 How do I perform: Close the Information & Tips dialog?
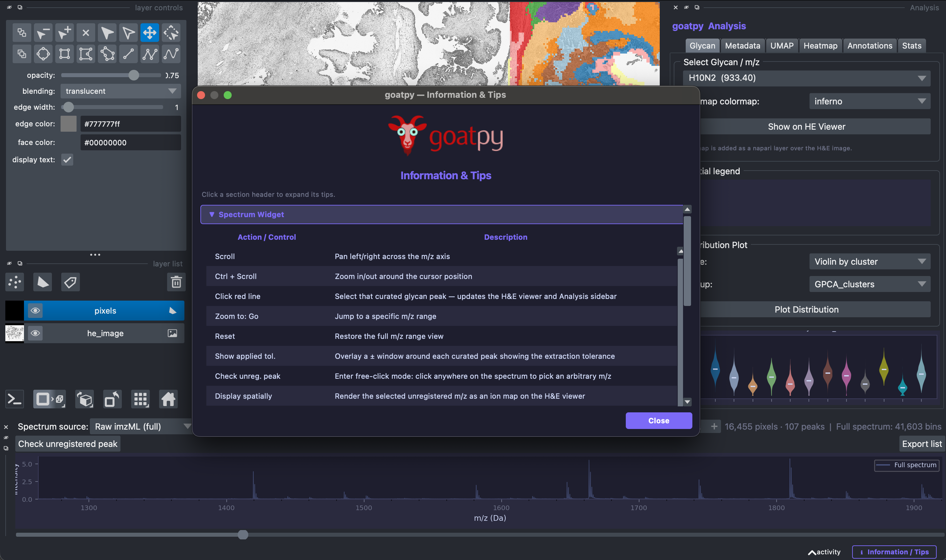[x=659, y=420]
